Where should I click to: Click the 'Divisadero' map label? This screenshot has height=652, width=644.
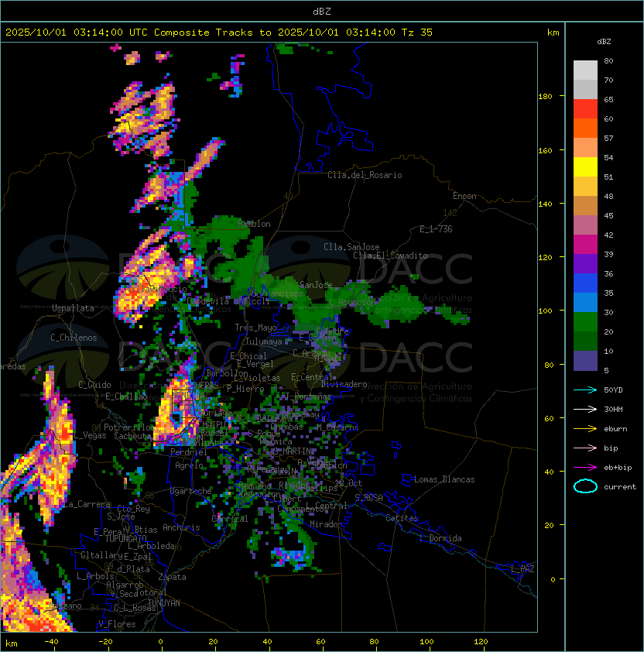pos(344,384)
